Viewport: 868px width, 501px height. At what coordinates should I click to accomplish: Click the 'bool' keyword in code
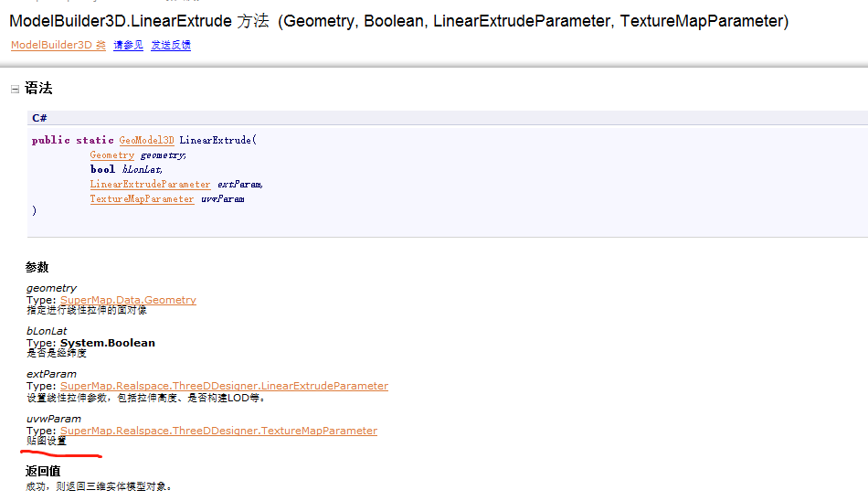(102, 169)
